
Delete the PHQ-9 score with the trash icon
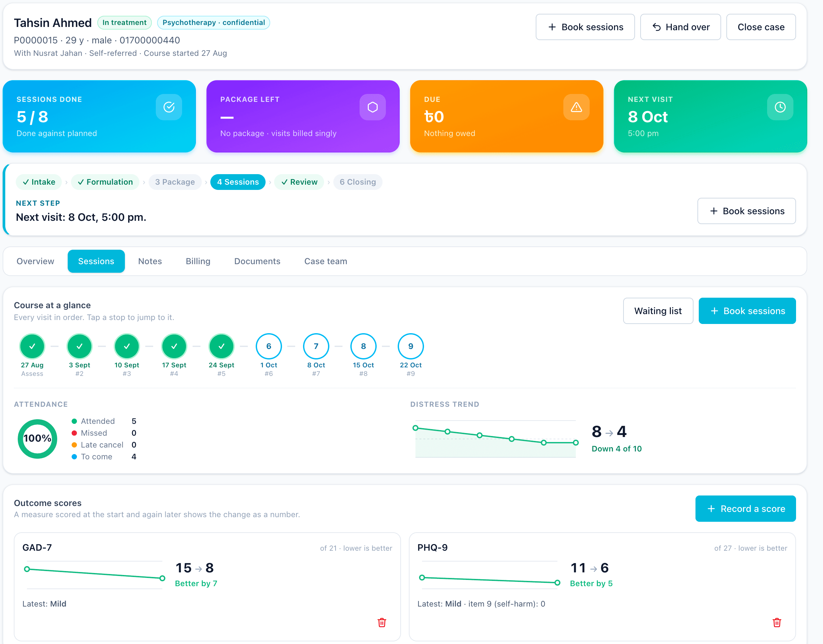777,623
